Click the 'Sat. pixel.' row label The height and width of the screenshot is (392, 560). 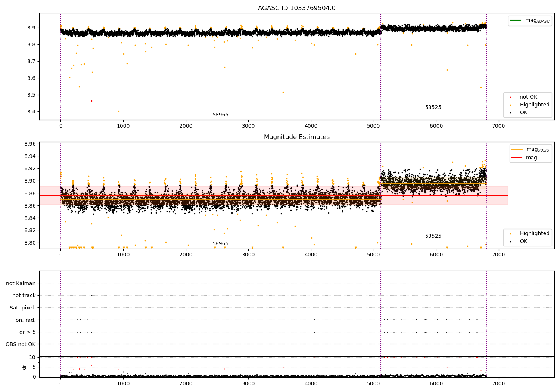click(22, 308)
